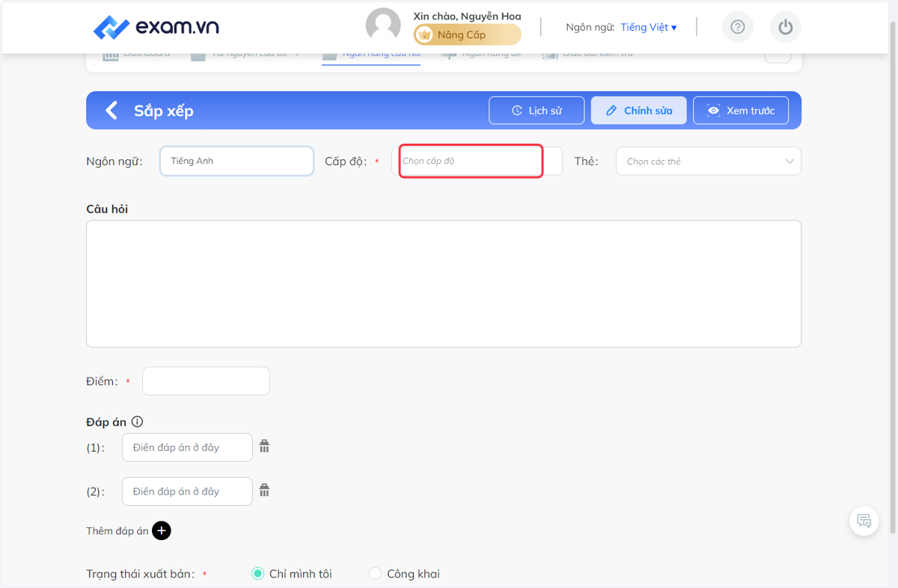Open the help question mark icon
This screenshot has width=898, height=588.
tap(738, 28)
